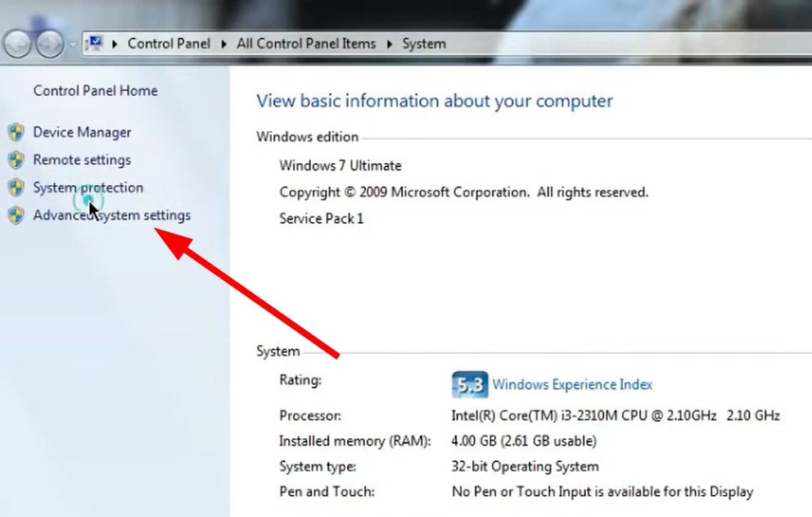This screenshot has height=517, width=812.
Task: Click shield icon beside Device Manager
Action: pyautogui.click(x=16, y=132)
